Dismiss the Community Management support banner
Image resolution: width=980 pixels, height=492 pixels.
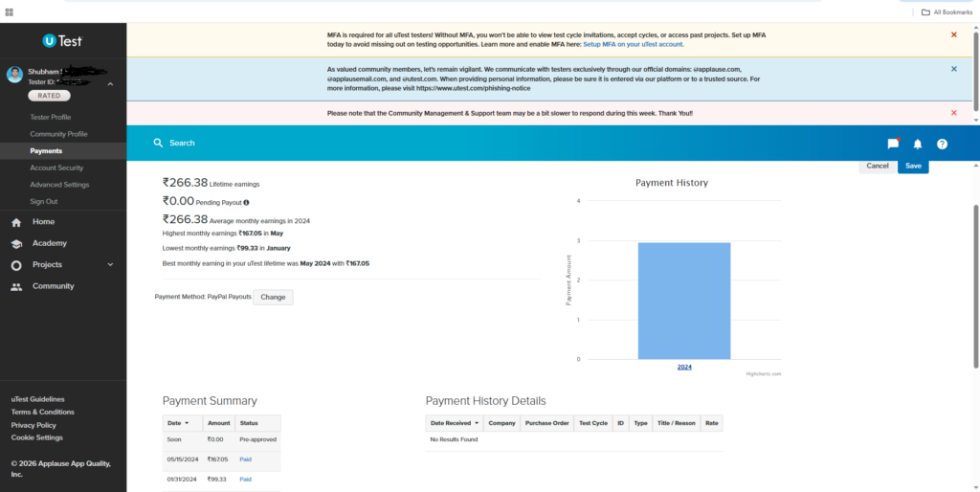point(953,112)
